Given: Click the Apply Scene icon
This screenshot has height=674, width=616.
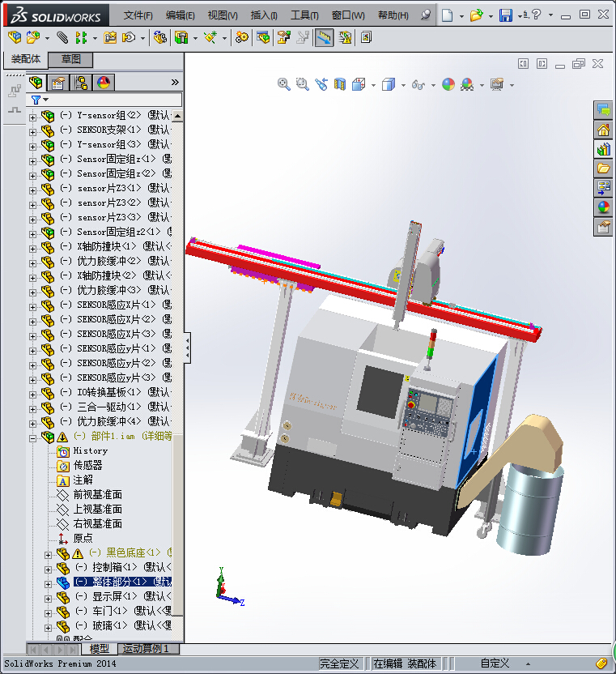Looking at the screenshot, I should pyautogui.click(x=467, y=84).
